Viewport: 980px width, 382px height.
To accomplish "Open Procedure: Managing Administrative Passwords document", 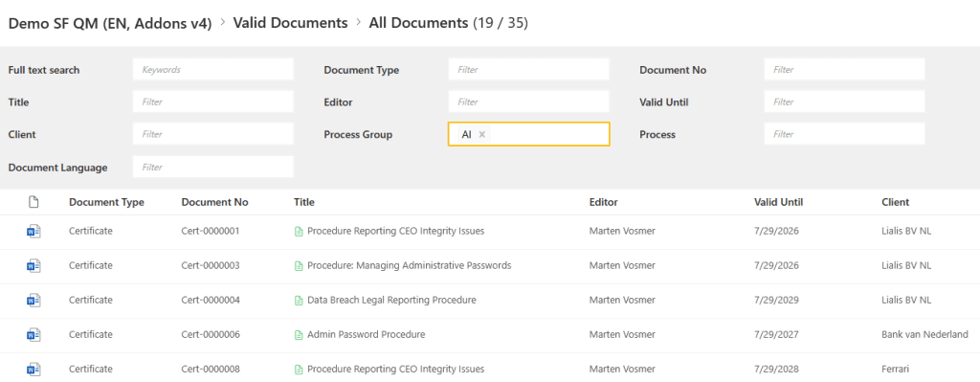I will [410, 265].
